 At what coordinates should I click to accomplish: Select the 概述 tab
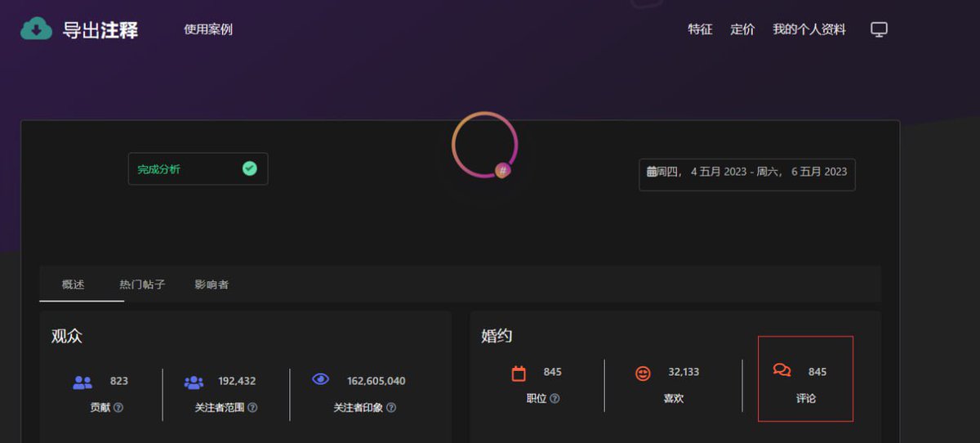tap(73, 284)
